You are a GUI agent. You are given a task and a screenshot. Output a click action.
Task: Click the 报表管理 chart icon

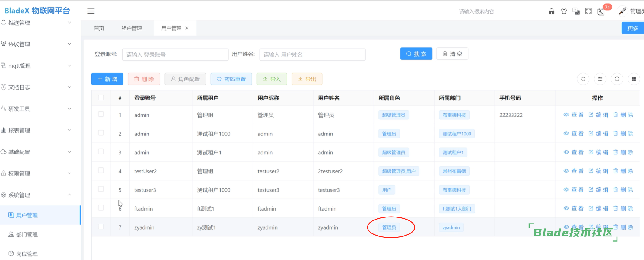[4, 130]
